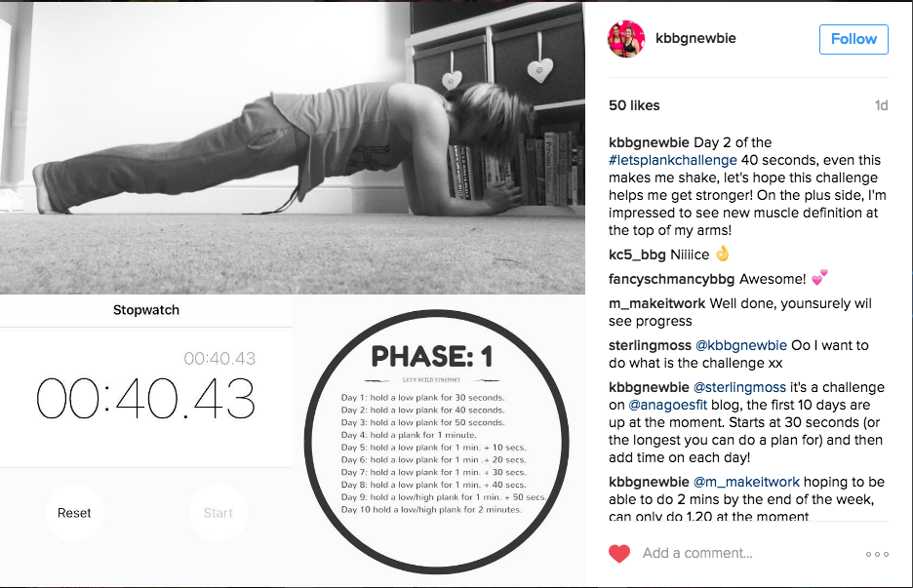
Task: Open the #letsplankchallenge hashtag
Action: click(672, 160)
